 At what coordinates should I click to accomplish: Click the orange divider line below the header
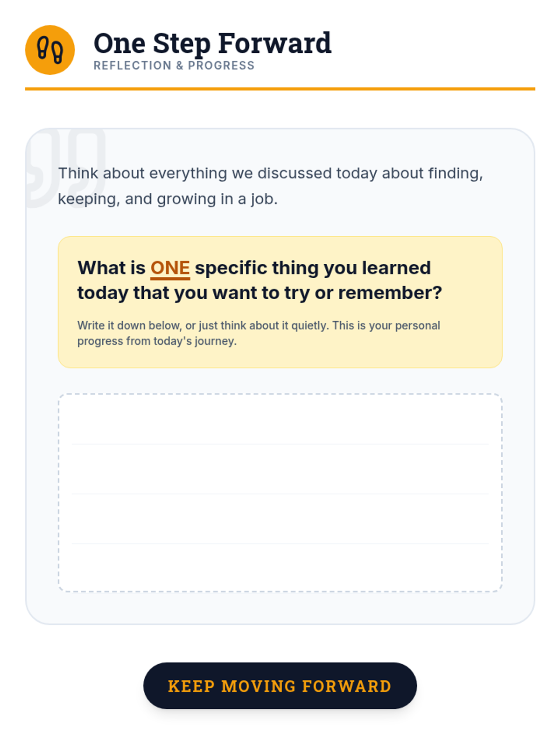click(280, 89)
